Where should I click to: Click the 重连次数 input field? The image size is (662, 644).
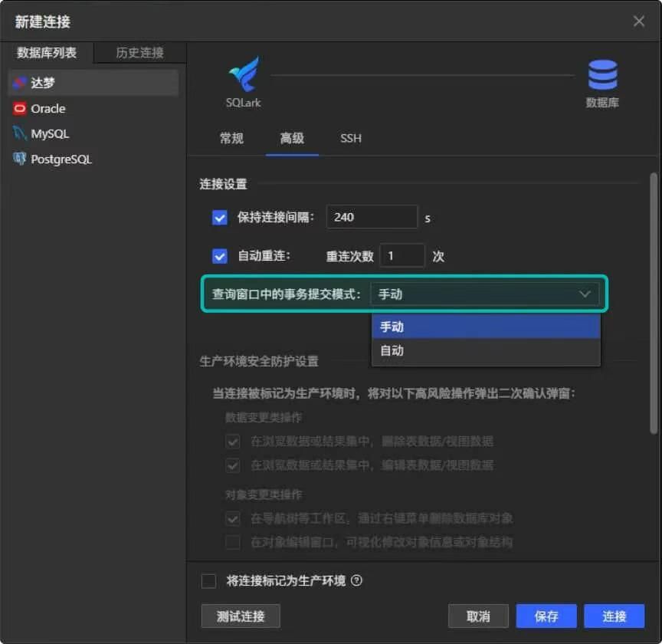click(x=402, y=255)
